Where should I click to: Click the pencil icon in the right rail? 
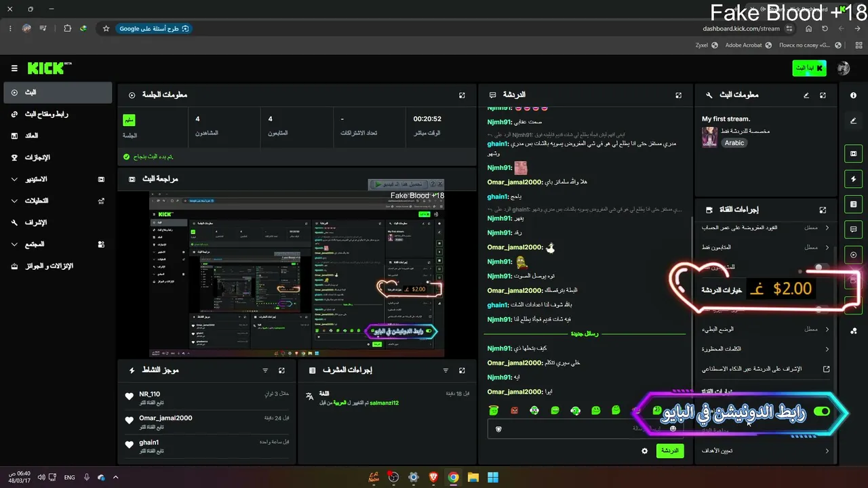point(853,121)
